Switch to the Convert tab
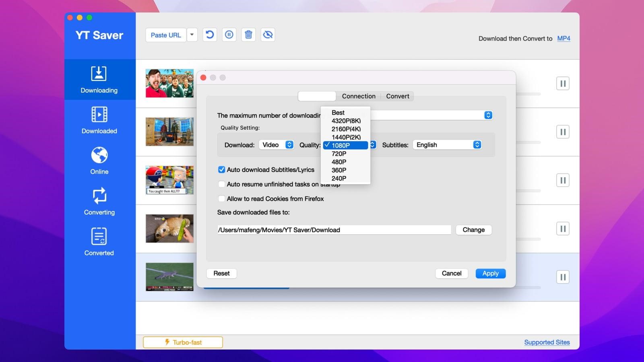The height and width of the screenshot is (362, 644). (398, 96)
